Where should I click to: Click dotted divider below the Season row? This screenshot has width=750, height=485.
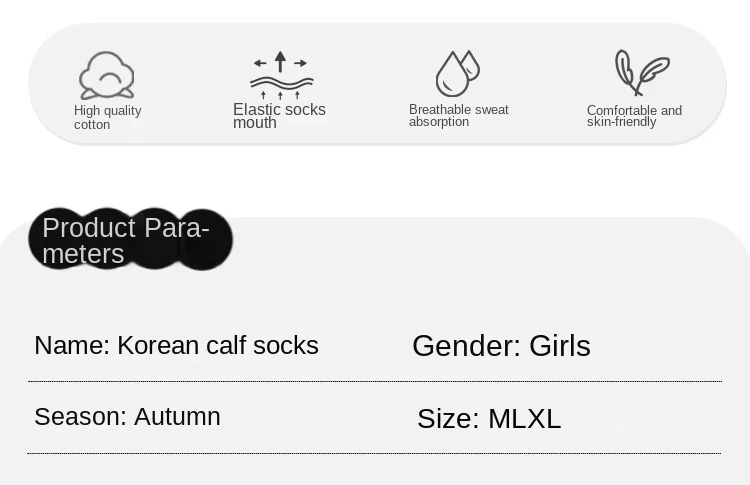coord(374,453)
